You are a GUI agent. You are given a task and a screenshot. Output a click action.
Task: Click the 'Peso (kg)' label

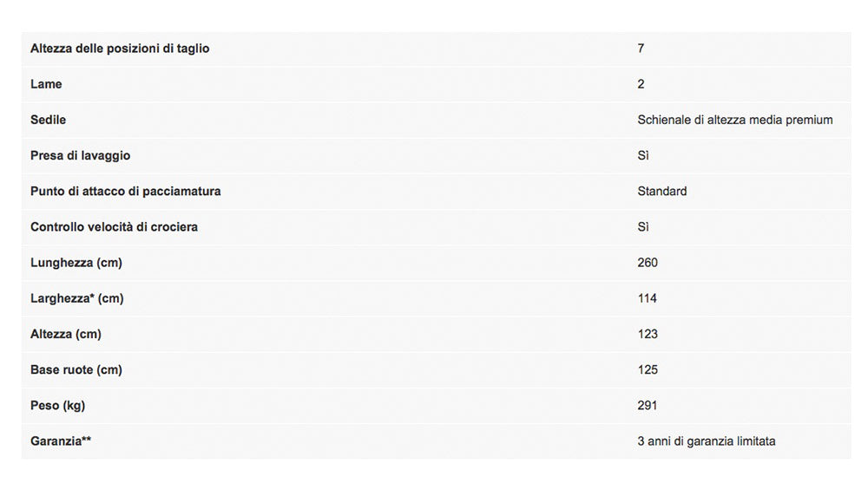click(57, 405)
